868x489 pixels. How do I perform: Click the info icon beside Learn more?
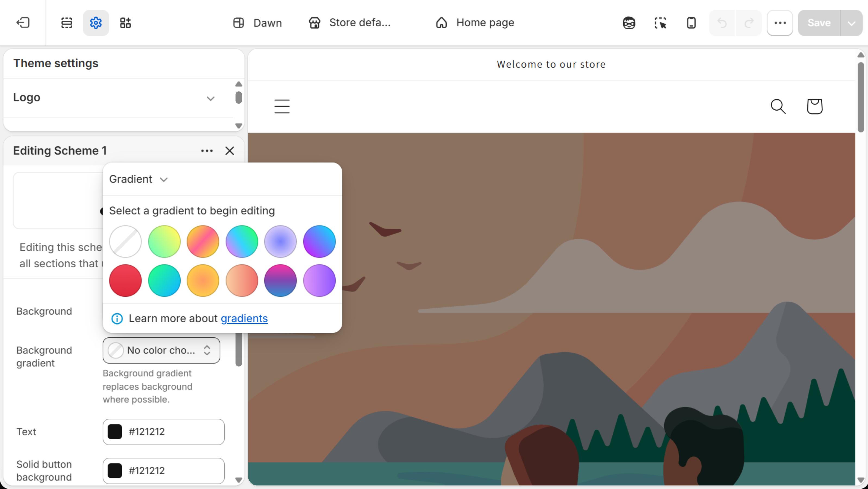pyautogui.click(x=117, y=318)
